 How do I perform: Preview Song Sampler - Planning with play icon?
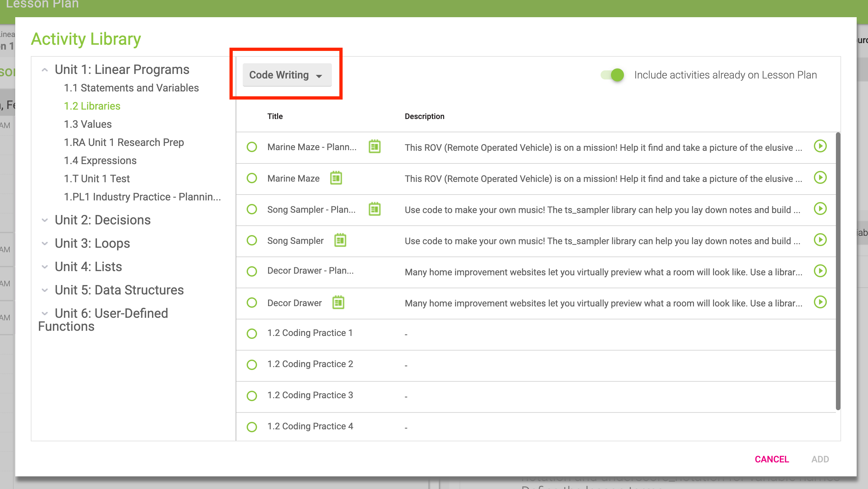coord(820,209)
